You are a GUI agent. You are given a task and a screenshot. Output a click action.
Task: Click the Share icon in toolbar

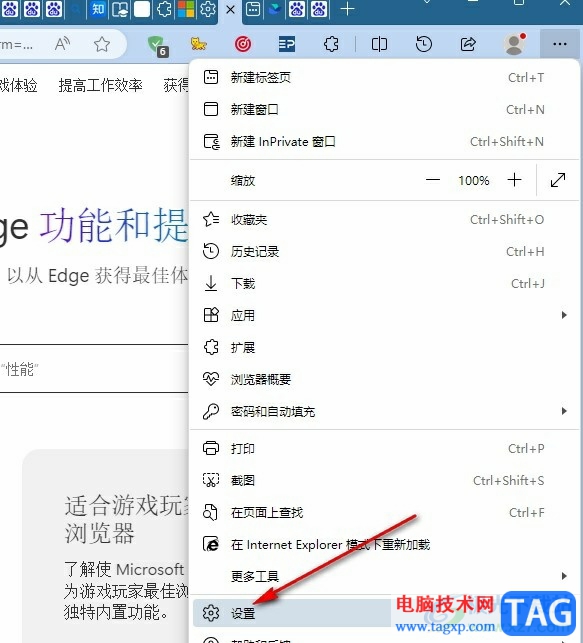(x=468, y=44)
